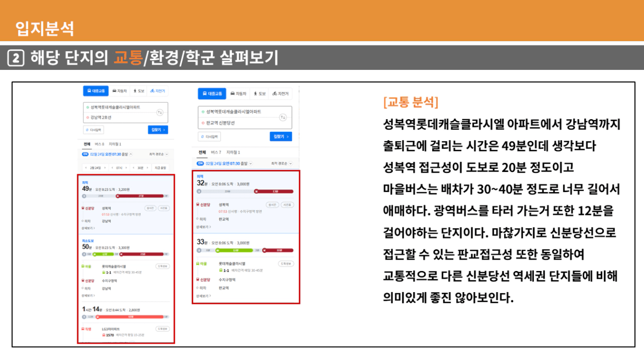Decrease the 30분 minute value
This screenshot has width=644, height=362.
pos(135,168)
